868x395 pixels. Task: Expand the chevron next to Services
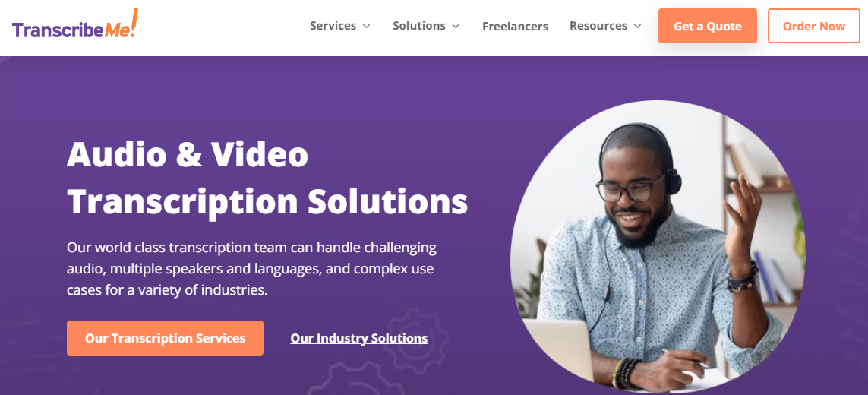[x=366, y=26]
